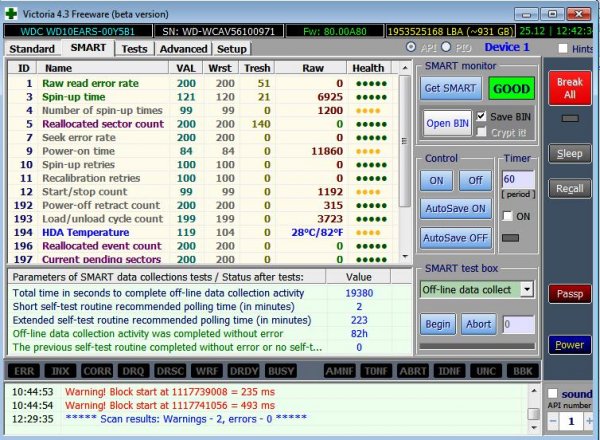600x440 pixels.
Task: Click the BBK error register indicator
Action: 522,371
